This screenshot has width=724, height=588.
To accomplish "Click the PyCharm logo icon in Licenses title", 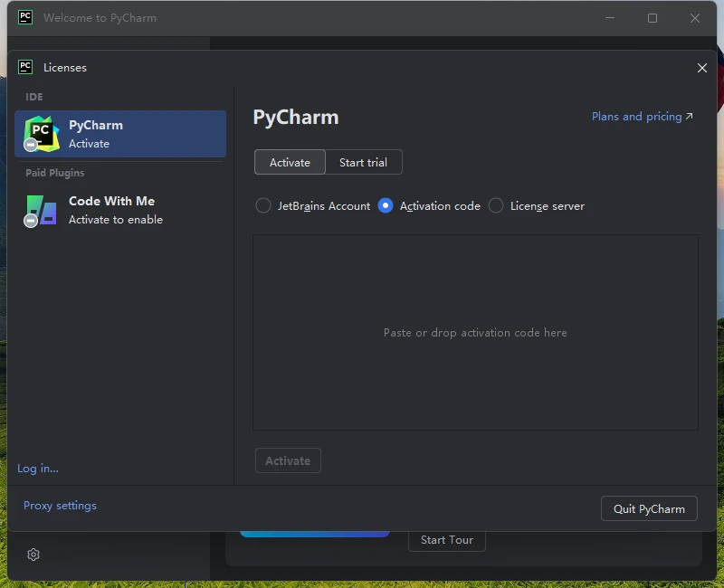I will coord(25,67).
